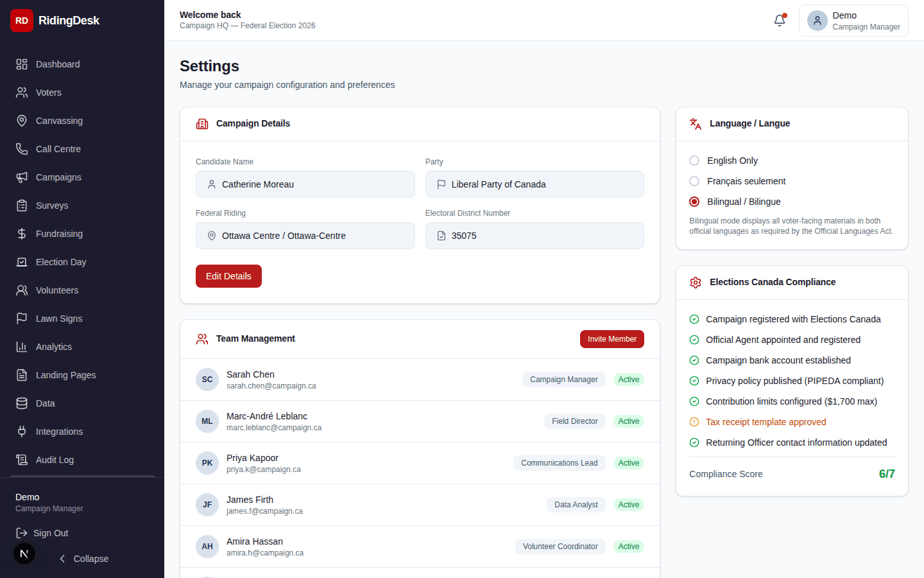Viewport: 924px width, 578px height.
Task: Open Election Day from its checkmark icon
Action: coord(21,261)
